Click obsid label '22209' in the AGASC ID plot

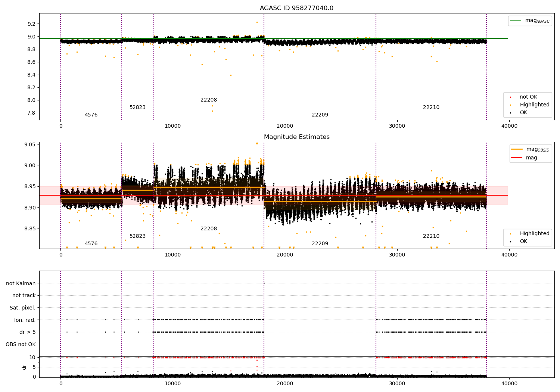[x=320, y=115]
